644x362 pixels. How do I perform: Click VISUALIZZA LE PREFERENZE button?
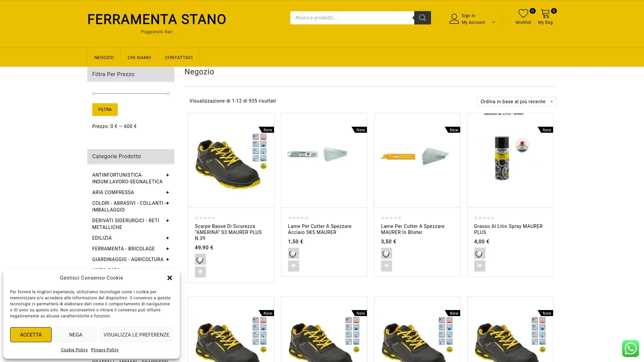(137, 335)
